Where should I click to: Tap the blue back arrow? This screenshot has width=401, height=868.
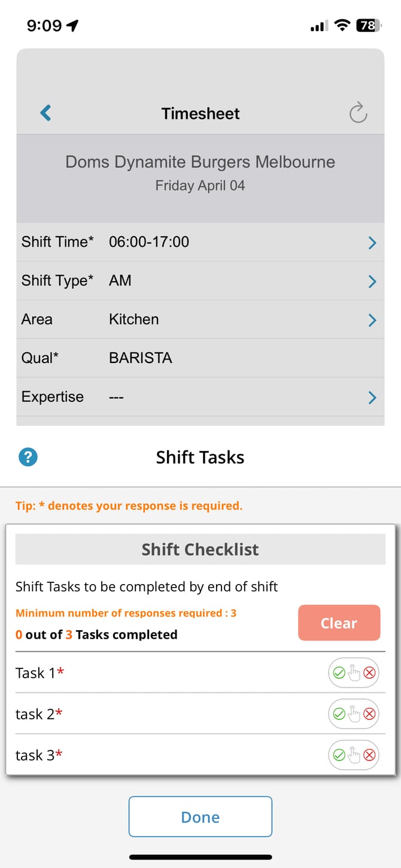tap(45, 113)
